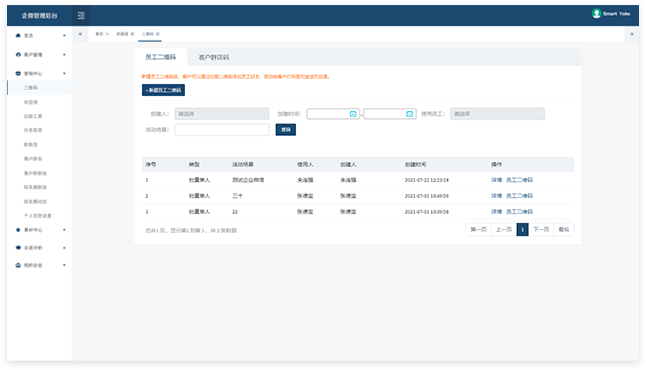Open 详情 for row 3 (22)

(496, 212)
